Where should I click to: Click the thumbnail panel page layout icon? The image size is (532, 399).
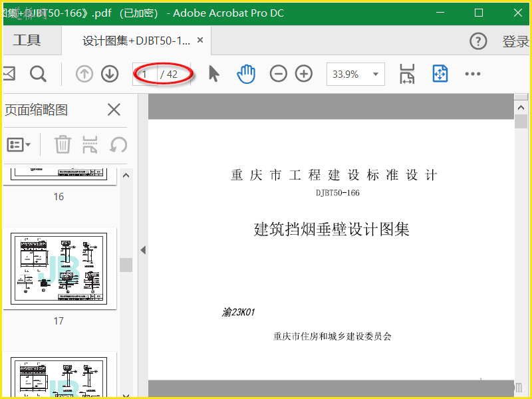point(90,144)
